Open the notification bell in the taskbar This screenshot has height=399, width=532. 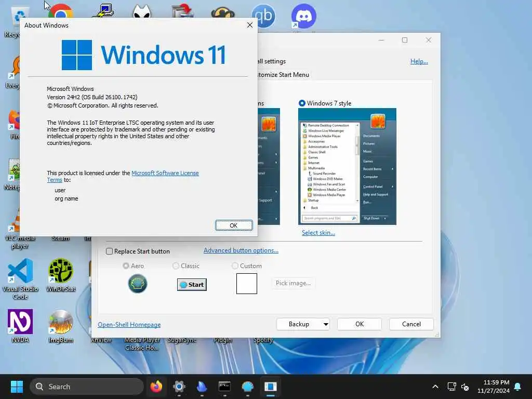(x=518, y=387)
